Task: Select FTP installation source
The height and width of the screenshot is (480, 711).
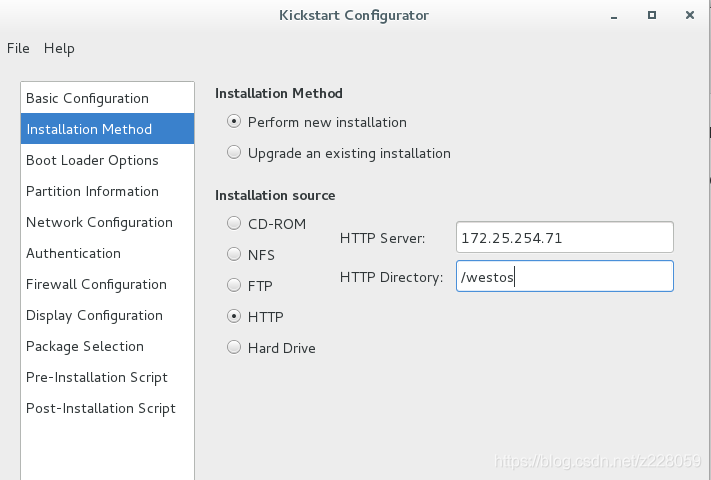Action: point(234,286)
